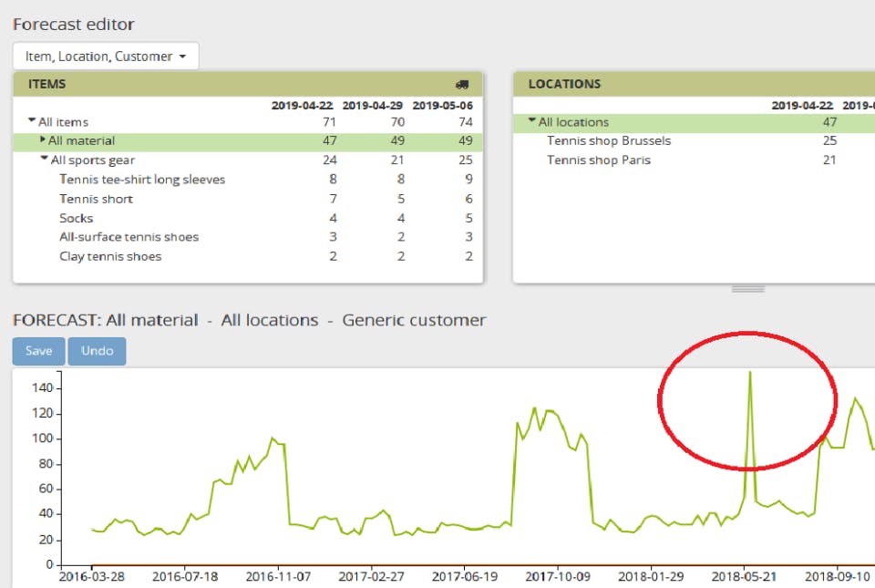Click the 2019-04-29 column header in Items
The height and width of the screenshot is (588, 875).
point(372,106)
